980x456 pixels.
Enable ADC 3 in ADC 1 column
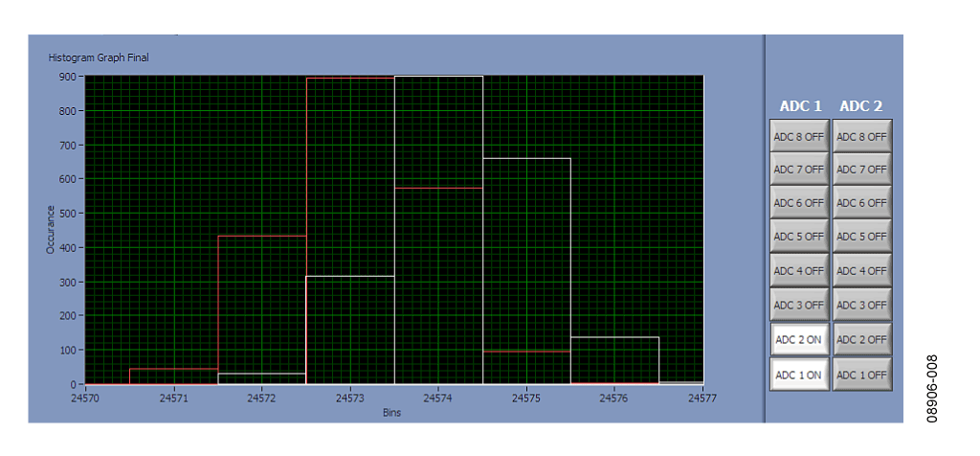pos(799,305)
